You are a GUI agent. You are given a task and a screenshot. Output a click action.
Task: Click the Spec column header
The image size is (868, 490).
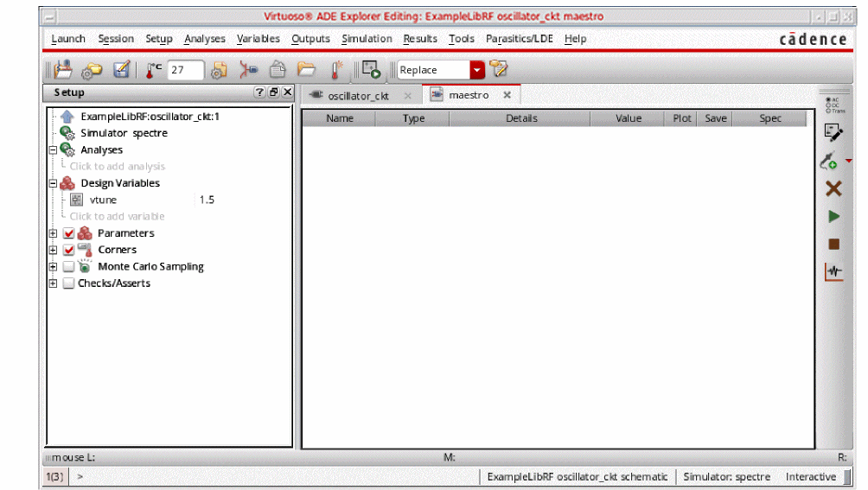click(769, 118)
